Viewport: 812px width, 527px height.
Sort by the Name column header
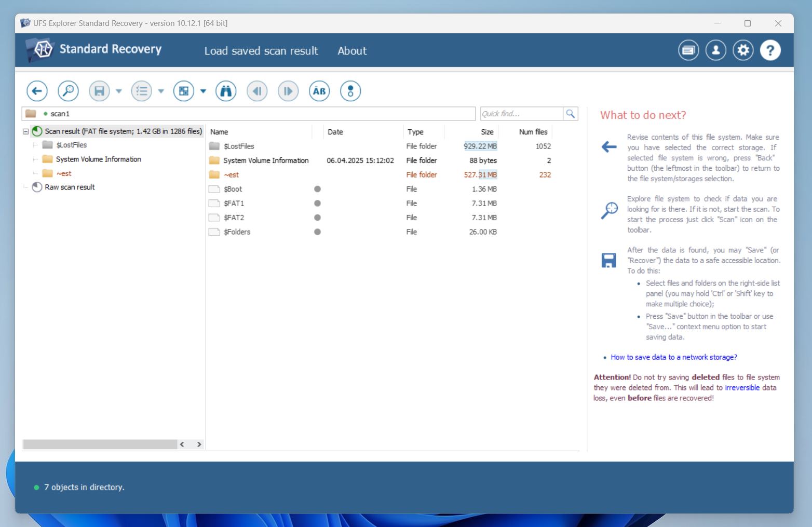coord(259,132)
